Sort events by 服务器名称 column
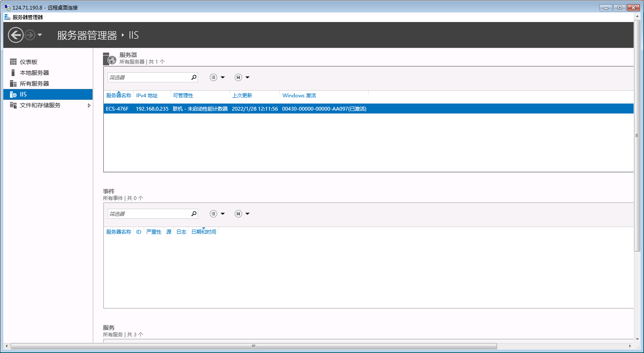 click(x=118, y=232)
